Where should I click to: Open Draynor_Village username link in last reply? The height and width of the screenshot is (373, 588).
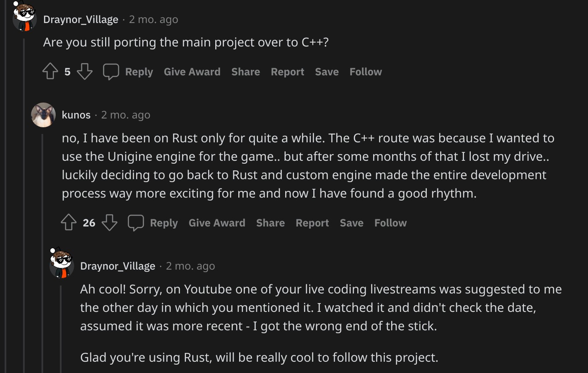tap(118, 266)
